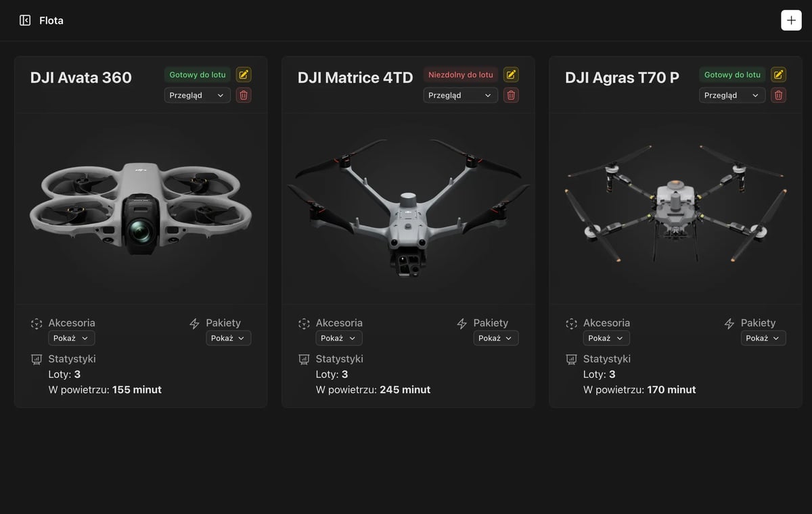Click Gotowy do lotu badge on Avata 360
The height and width of the screenshot is (514, 812).
click(x=198, y=74)
